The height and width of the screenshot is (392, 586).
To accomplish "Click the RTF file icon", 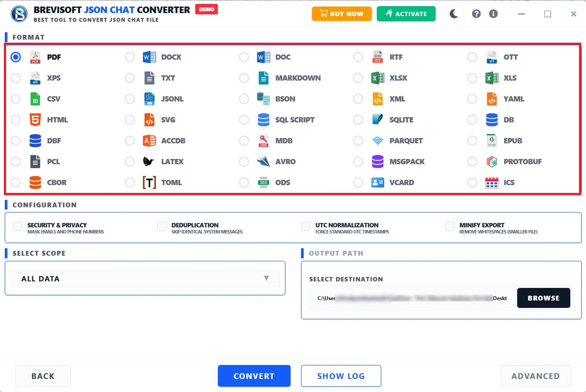I will pyautogui.click(x=378, y=57).
